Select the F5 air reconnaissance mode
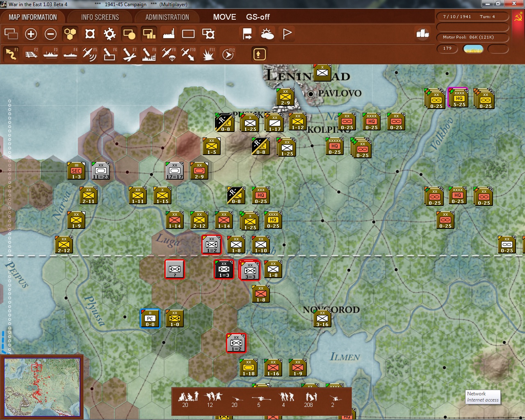 click(90, 54)
